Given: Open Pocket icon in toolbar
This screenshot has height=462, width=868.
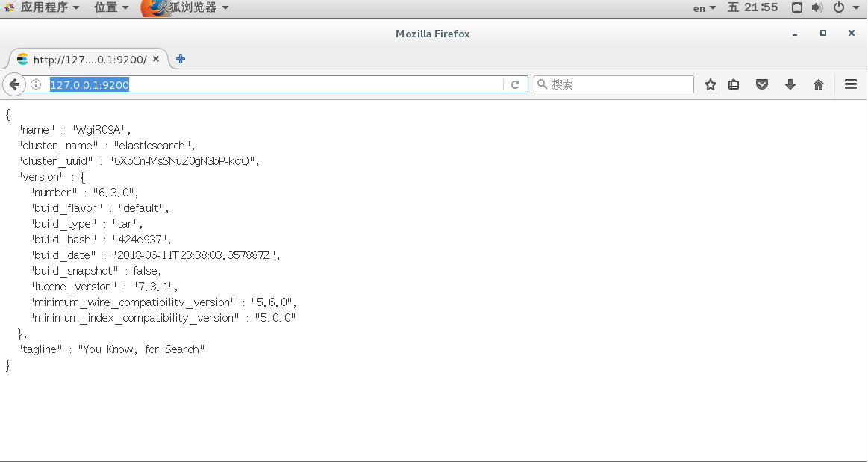Looking at the screenshot, I should pos(762,84).
